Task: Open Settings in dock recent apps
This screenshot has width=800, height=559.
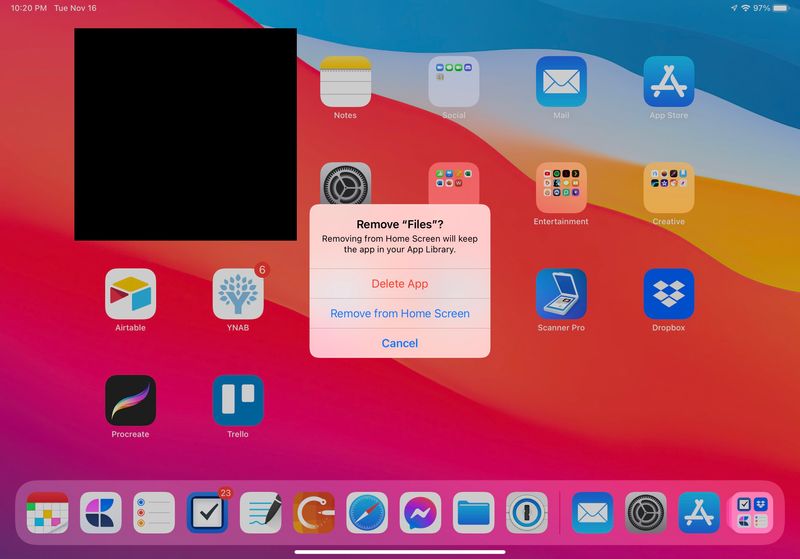Action: [645, 513]
